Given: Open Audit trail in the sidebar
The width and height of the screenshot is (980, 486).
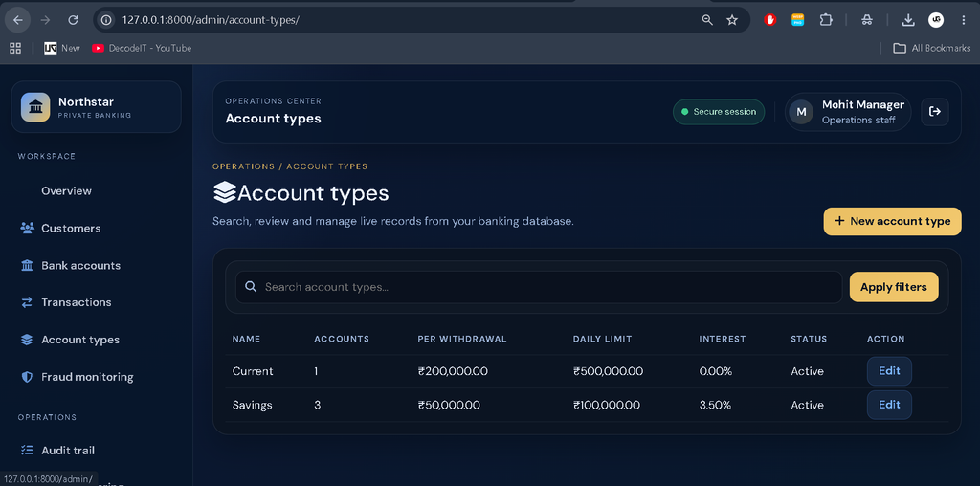Looking at the screenshot, I should [x=68, y=451].
